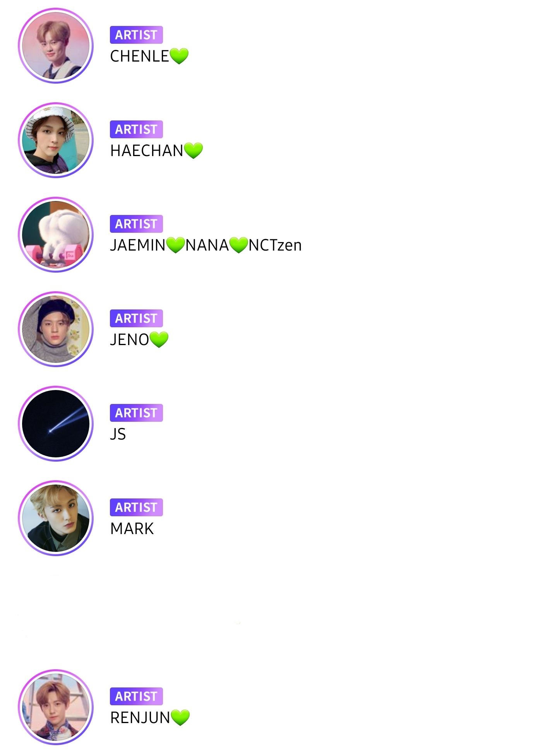Open the profile photo beside JENO
This screenshot has height=756, width=557.
coord(56,329)
